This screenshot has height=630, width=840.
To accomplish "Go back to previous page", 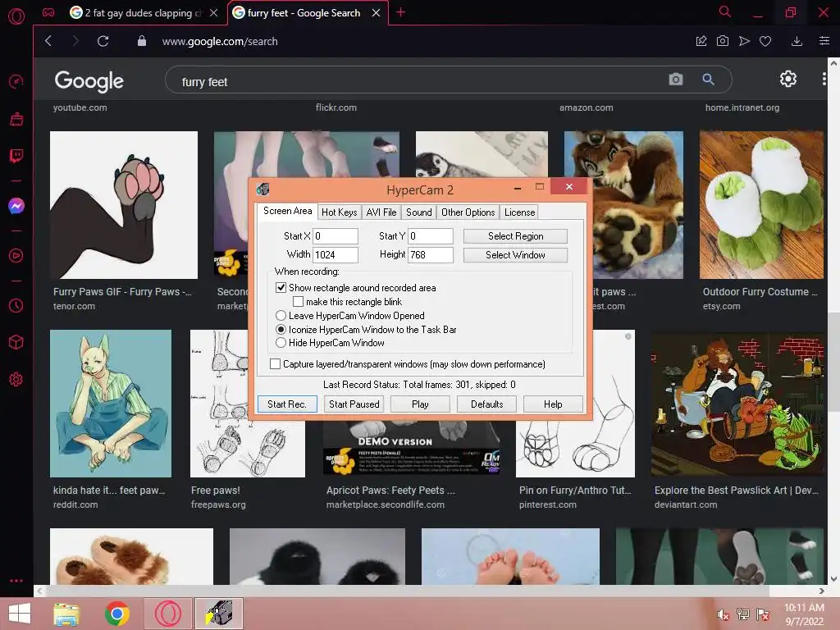I will (48, 41).
